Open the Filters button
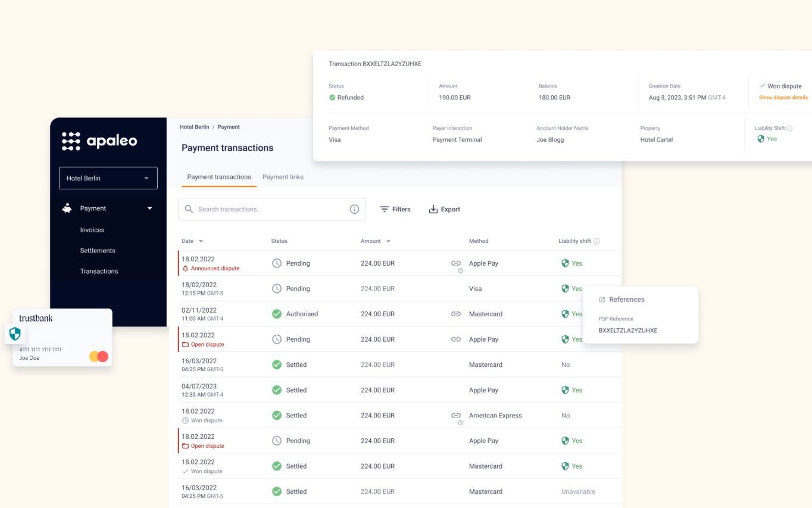 click(395, 209)
